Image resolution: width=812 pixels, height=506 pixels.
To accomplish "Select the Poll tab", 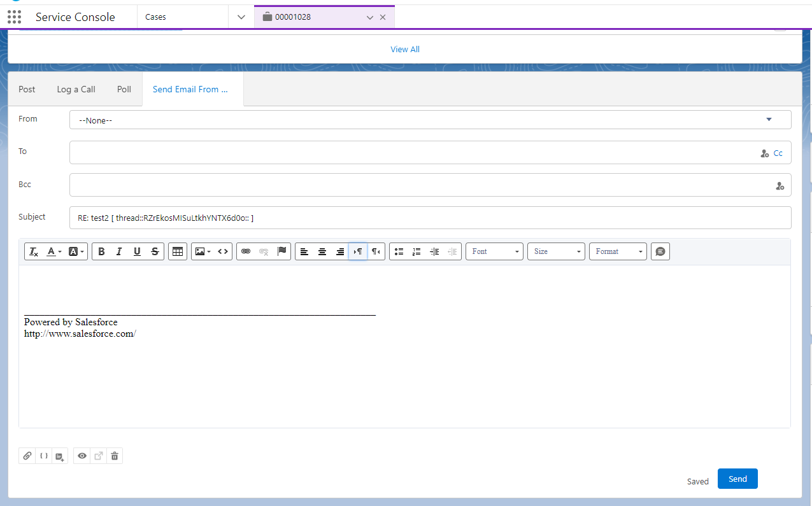I will coord(124,89).
